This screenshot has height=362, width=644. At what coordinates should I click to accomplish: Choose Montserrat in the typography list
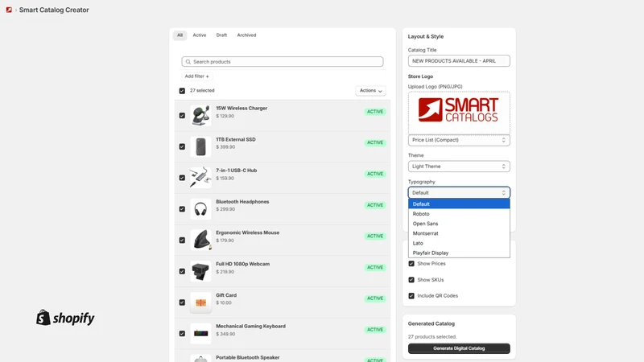[459, 233]
